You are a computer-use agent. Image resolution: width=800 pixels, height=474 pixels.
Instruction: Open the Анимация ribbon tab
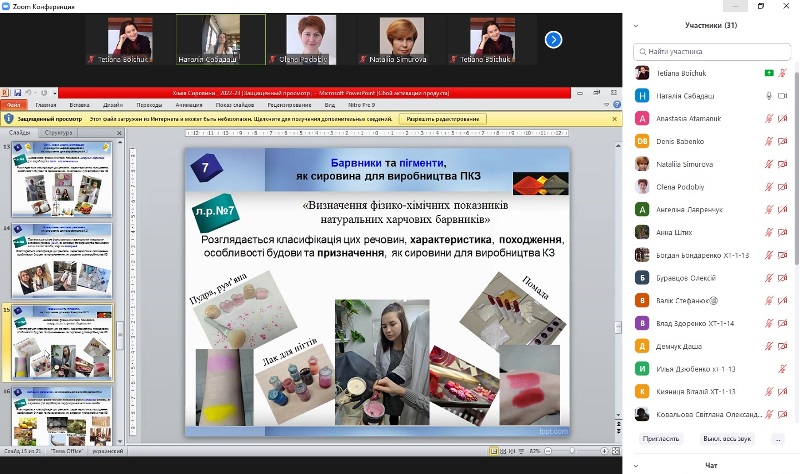coord(189,105)
